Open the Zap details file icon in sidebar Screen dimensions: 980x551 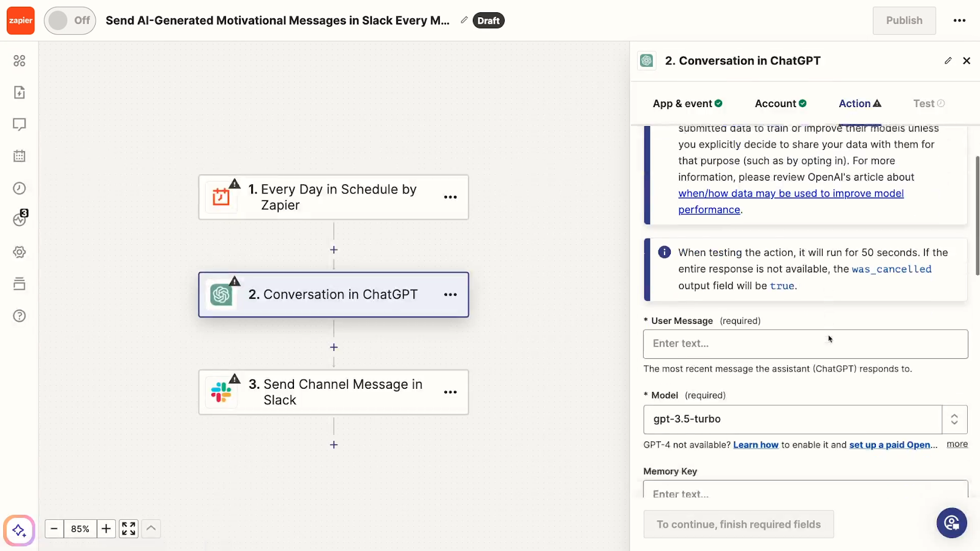(20, 92)
